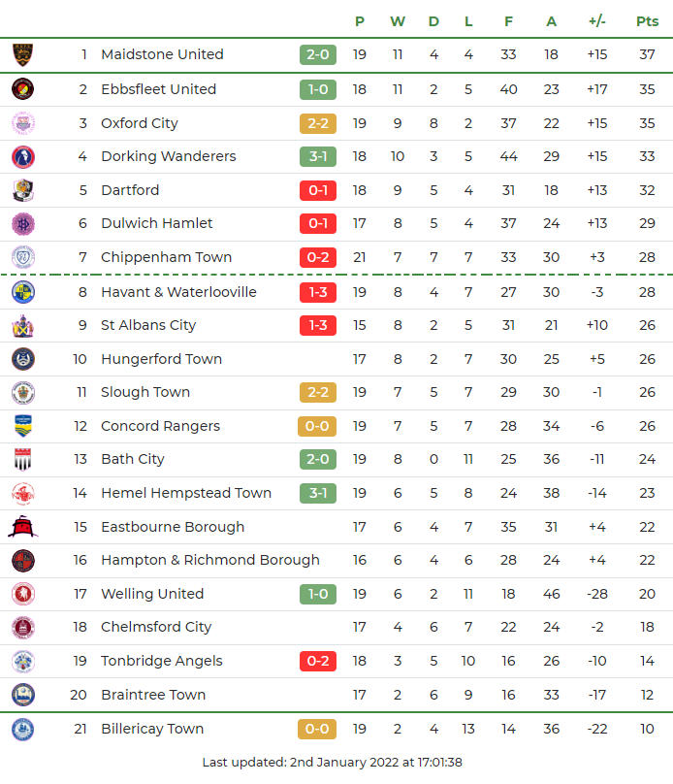Click the Concord Rangers club crest
This screenshot has width=673, height=784.
[x=22, y=426]
